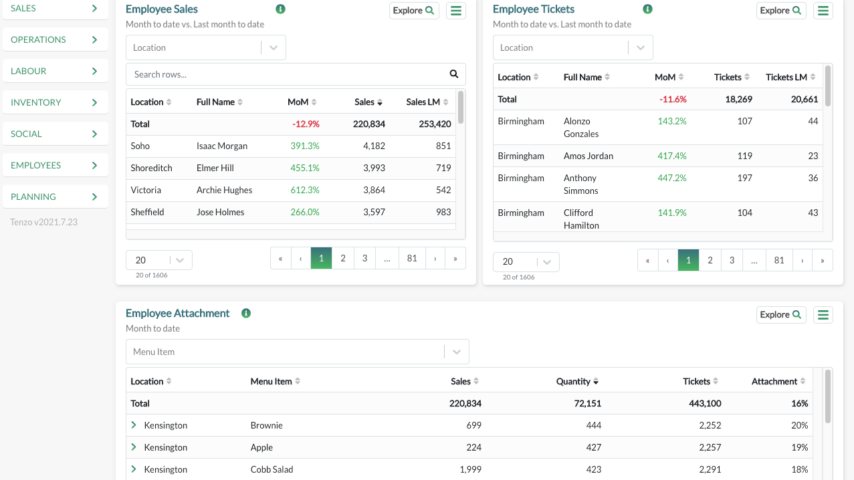
Task: Open the Employee Sales hamburger menu
Action: point(456,11)
